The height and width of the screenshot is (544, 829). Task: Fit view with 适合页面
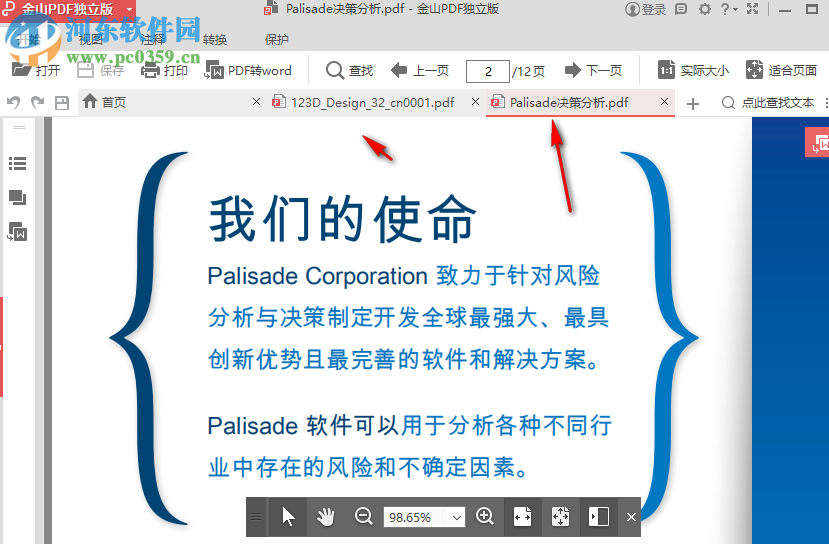tap(781, 70)
